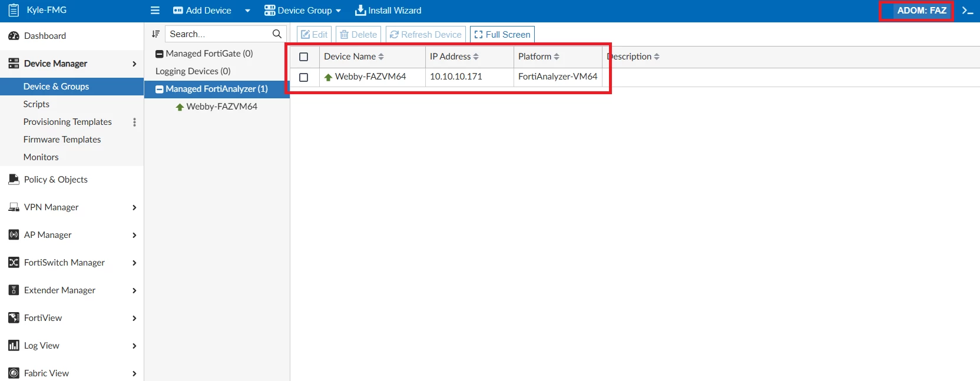Check the Webby-FAZVM64 row checkbox

(x=304, y=77)
